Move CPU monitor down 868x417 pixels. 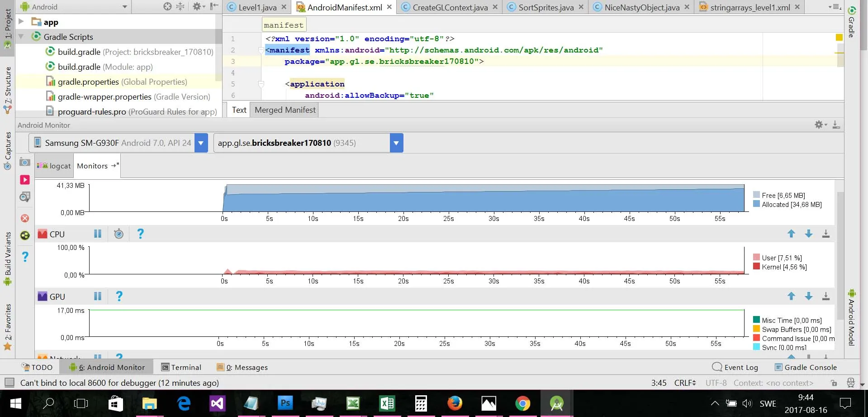[808, 234]
